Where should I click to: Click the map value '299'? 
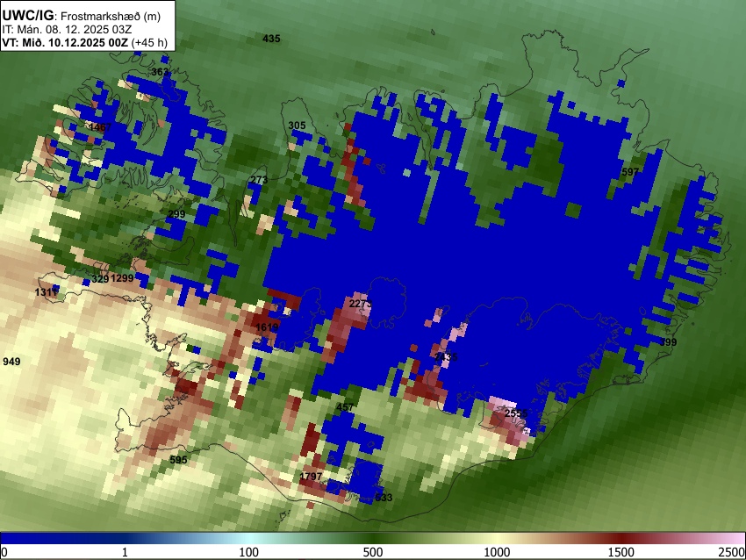[x=176, y=214]
